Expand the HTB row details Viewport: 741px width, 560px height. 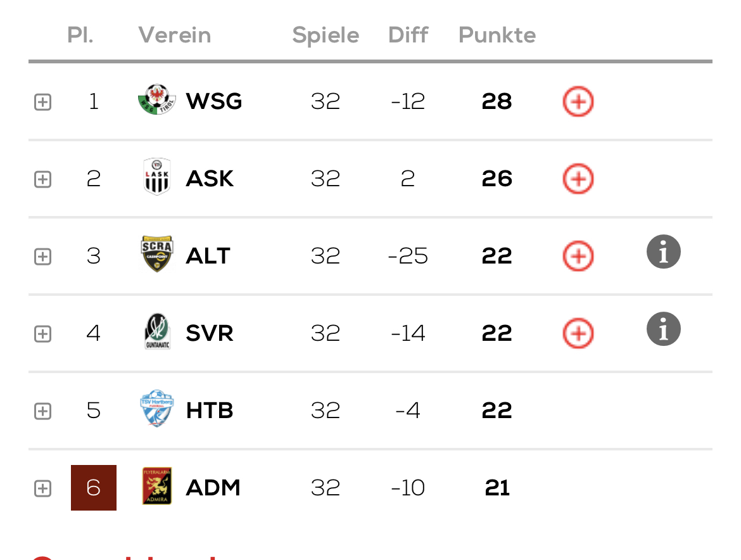(42, 411)
